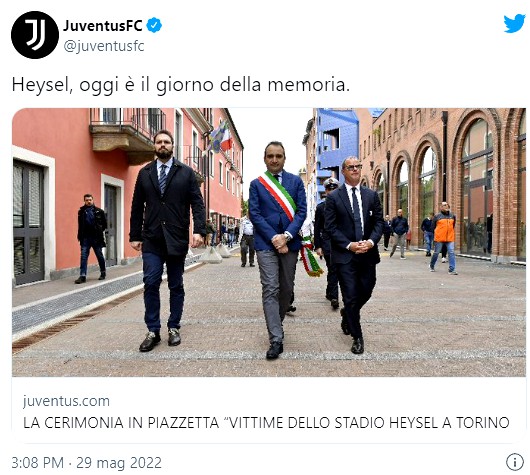Click the man wearing the tricolor sash
530x475 pixels.
coord(278,250)
